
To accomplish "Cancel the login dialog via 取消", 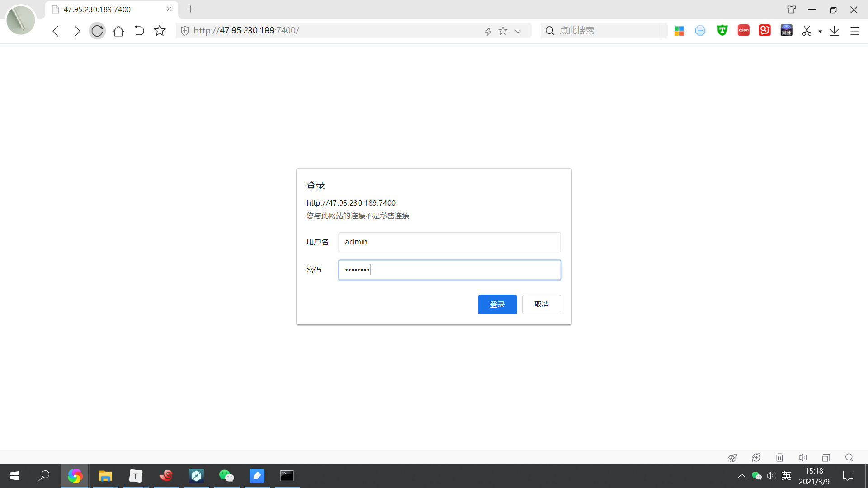I will coord(541,304).
